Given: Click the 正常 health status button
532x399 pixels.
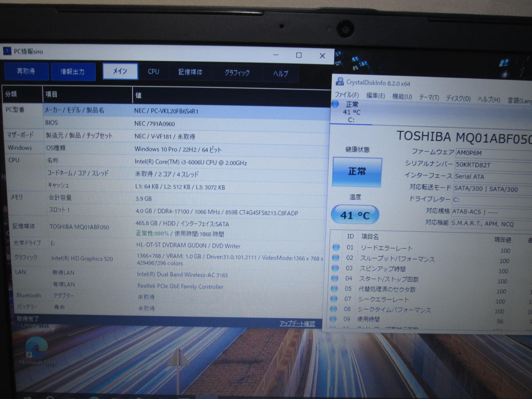Looking at the screenshot, I should tap(357, 172).
